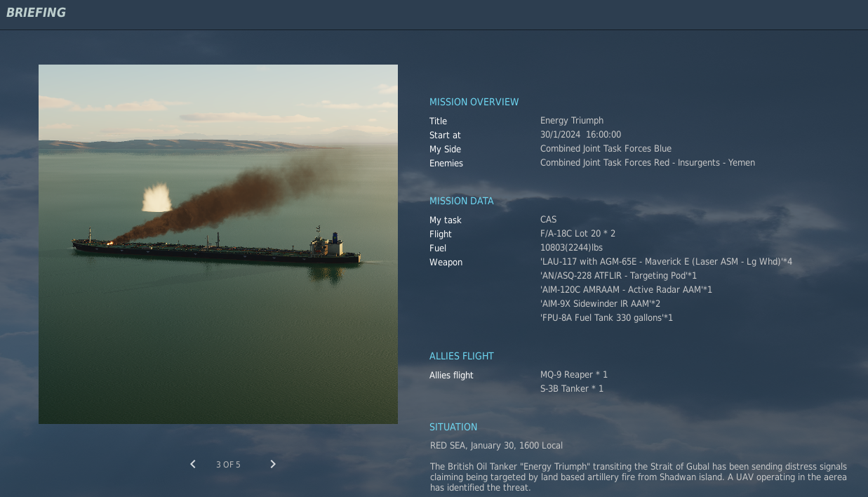Click the AN/ASQ-228 ATFLIR Targeting Pod line
This screenshot has width=868, height=497.
click(x=618, y=276)
